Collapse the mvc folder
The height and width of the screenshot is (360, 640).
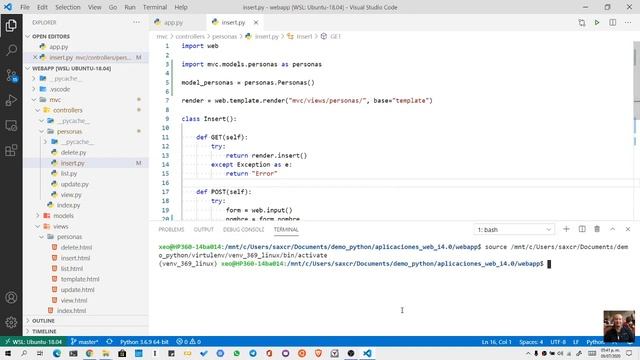(55, 100)
